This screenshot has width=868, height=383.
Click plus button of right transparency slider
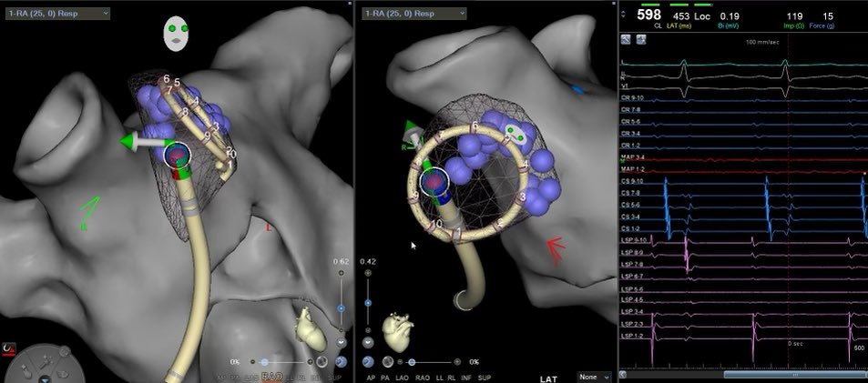(x=457, y=362)
